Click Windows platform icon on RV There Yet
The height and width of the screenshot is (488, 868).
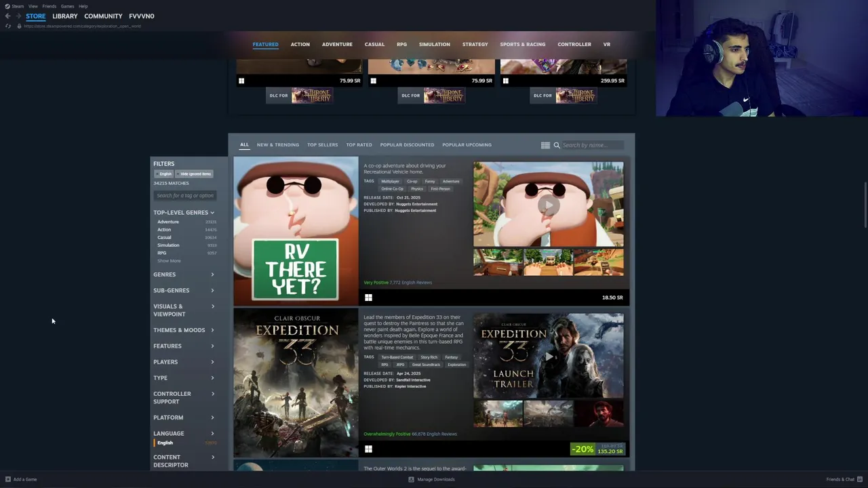tap(368, 298)
